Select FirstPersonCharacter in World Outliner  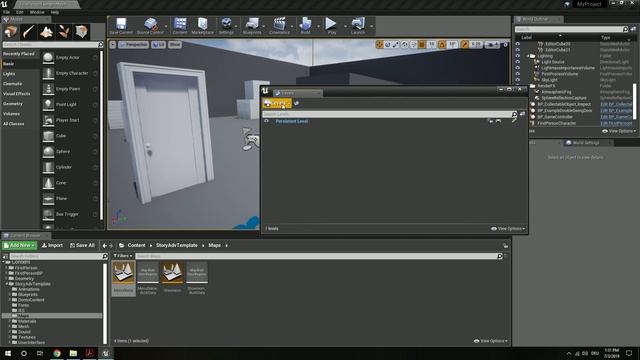557,123
